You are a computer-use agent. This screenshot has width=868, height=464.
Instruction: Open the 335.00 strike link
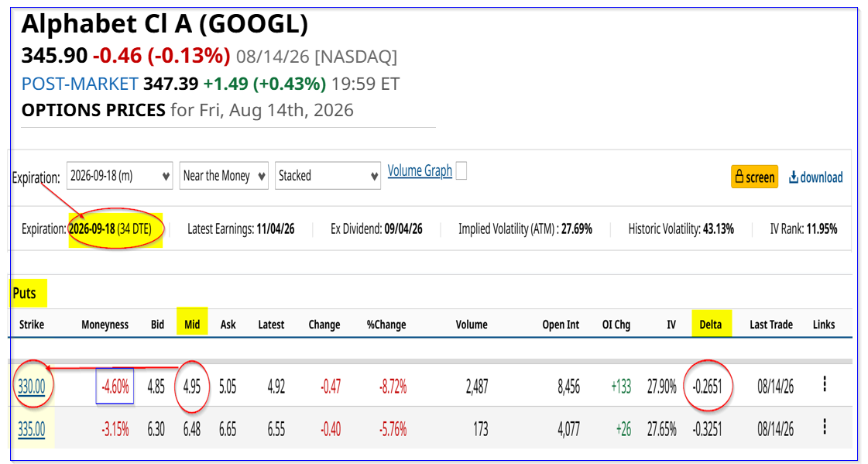pyautogui.click(x=32, y=429)
